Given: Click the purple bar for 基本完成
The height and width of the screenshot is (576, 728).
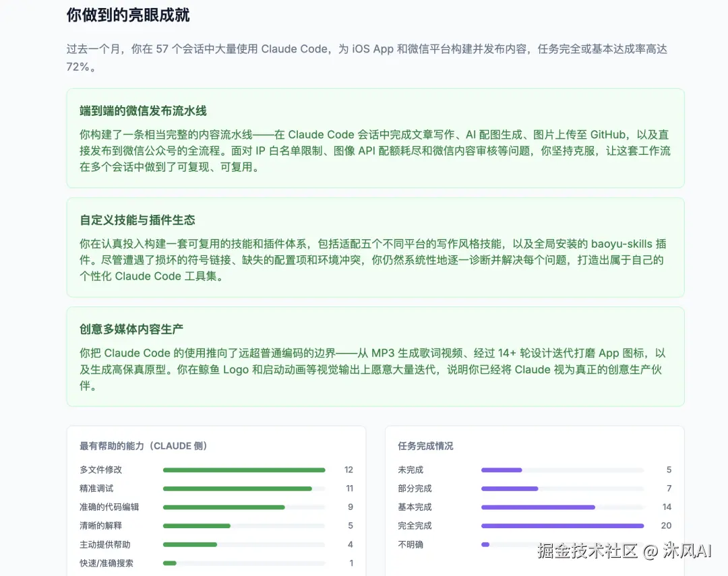Looking at the screenshot, I should coord(538,507).
